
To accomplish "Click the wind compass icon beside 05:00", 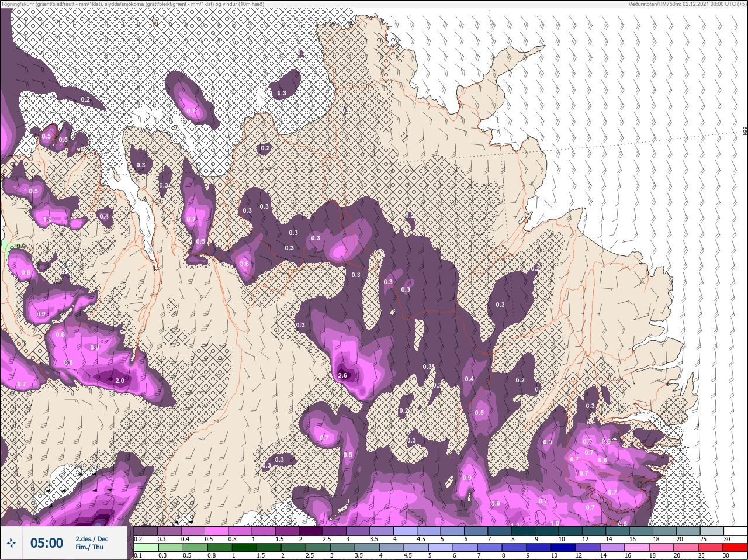I will (11, 542).
